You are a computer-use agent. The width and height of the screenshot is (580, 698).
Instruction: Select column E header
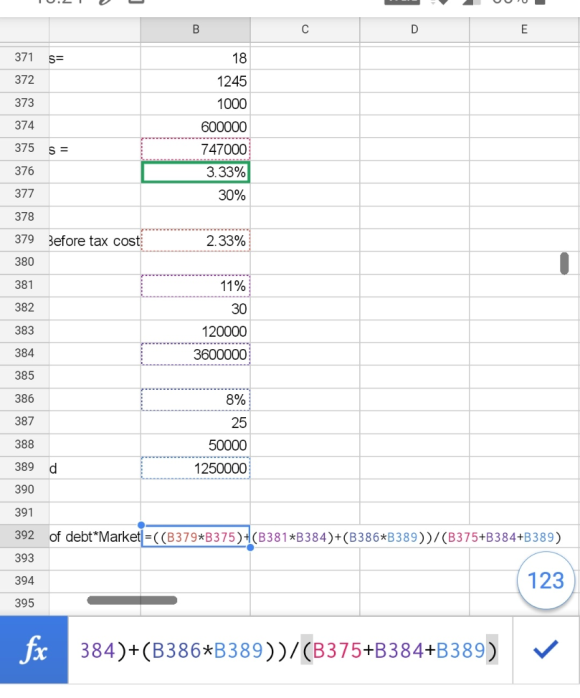(524, 30)
